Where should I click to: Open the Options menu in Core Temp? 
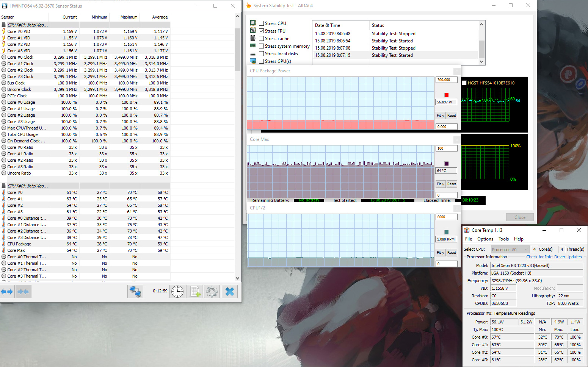coord(485,239)
